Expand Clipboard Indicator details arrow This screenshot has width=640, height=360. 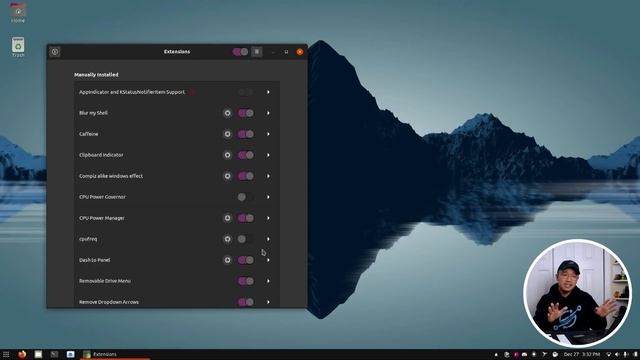pos(268,155)
